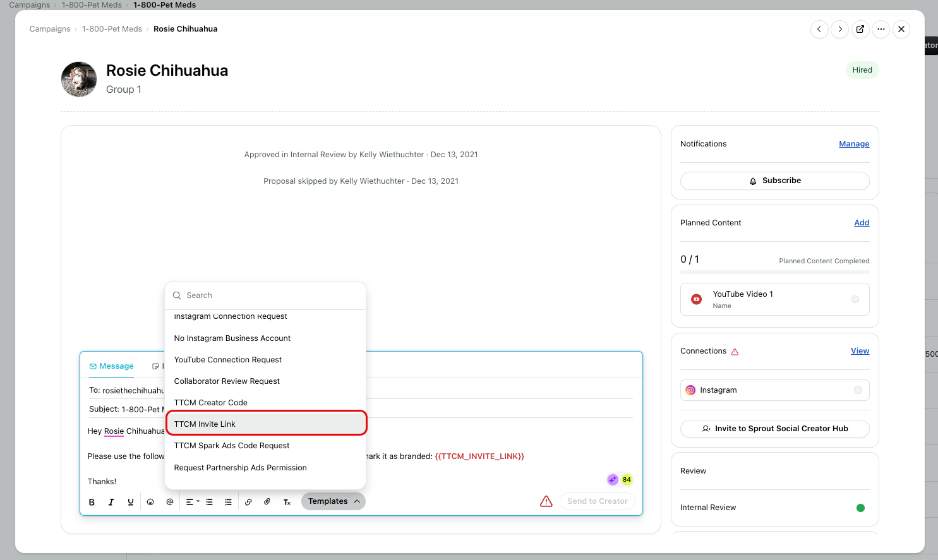This screenshot has width=938, height=560.
Task: Click the YouTube icon on planned content
Action: (697, 299)
